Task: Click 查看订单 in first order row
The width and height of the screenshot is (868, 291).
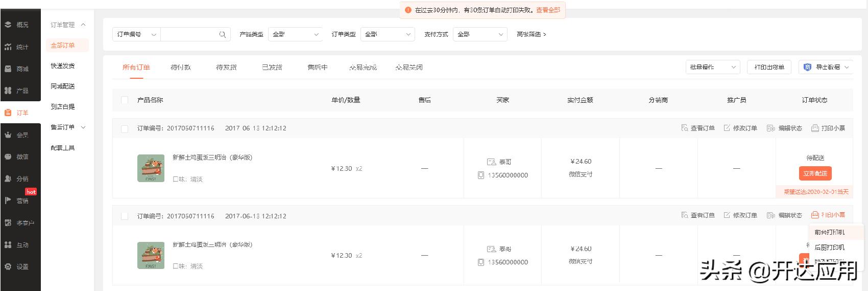Action: 698,128
